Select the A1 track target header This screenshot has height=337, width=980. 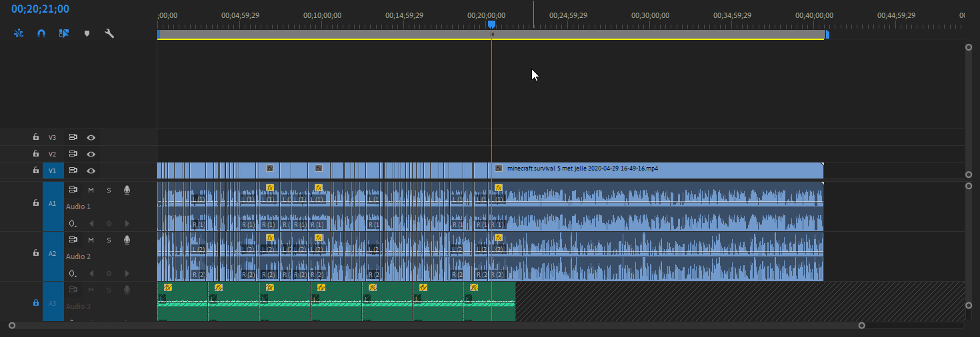53,203
